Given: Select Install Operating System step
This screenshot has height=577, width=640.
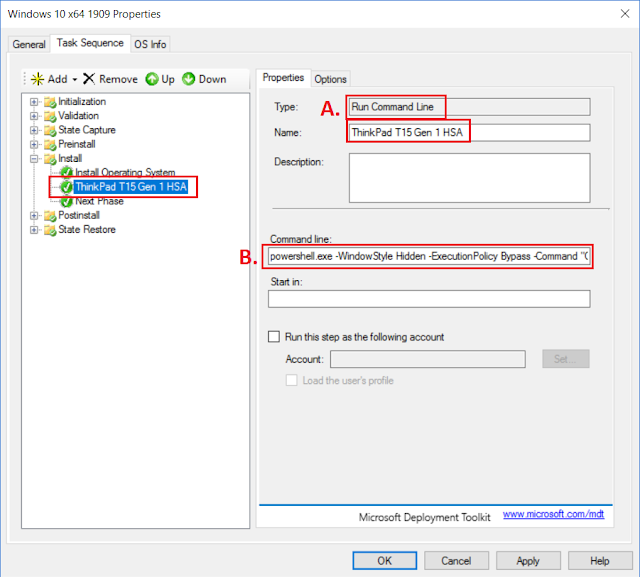Looking at the screenshot, I should point(125,172).
